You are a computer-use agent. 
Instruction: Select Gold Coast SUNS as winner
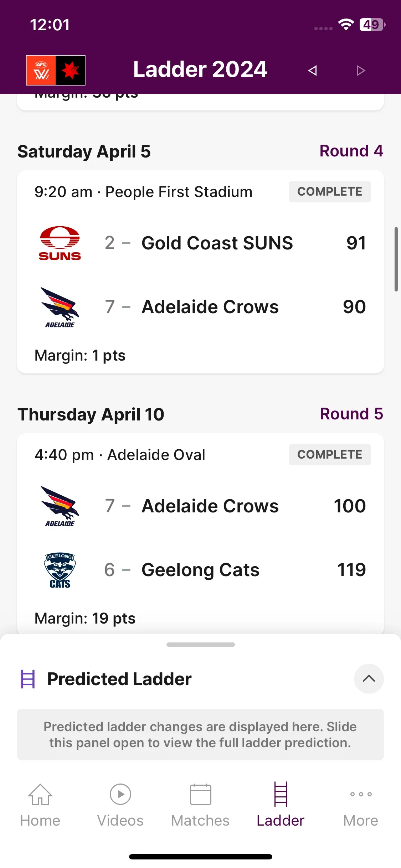tap(200, 243)
